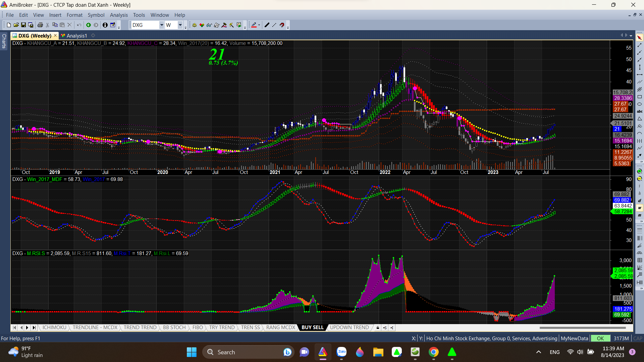Select the abc text tool
This screenshot has height=362, width=644.
pyautogui.click(x=640, y=111)
